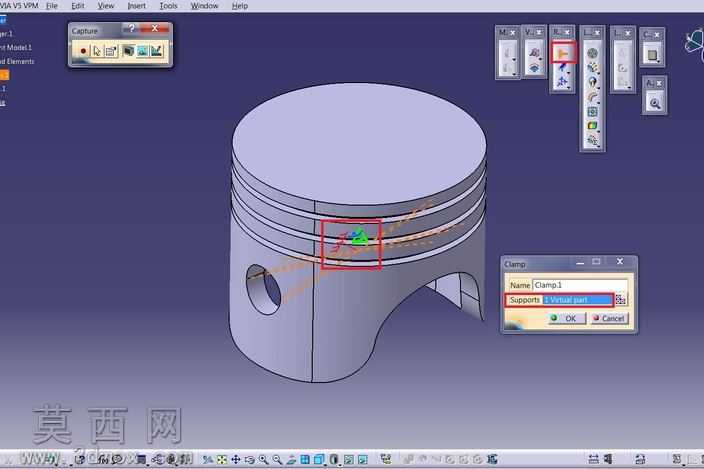704x469 pixels.
Task: Click the Fit All In icon bottom toolbar
Action: click(222, 459)
